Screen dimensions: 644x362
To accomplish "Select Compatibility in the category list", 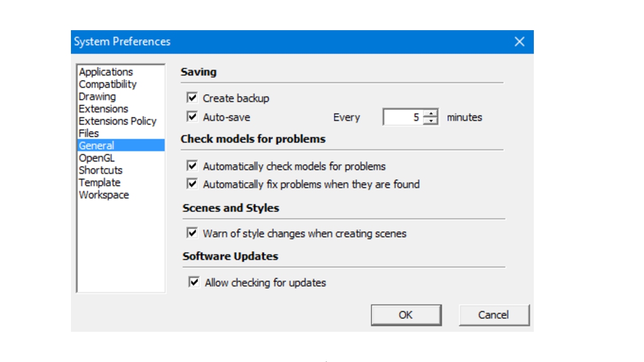I will [108, 84].
